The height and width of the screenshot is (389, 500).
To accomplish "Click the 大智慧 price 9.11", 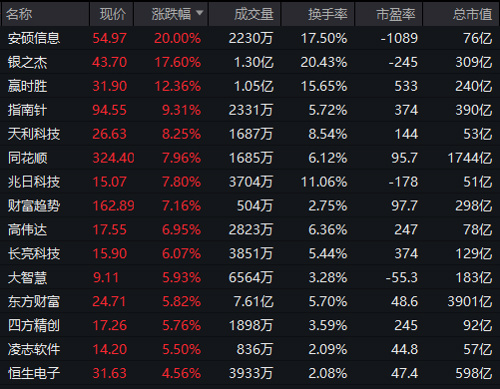I will 106,278.
